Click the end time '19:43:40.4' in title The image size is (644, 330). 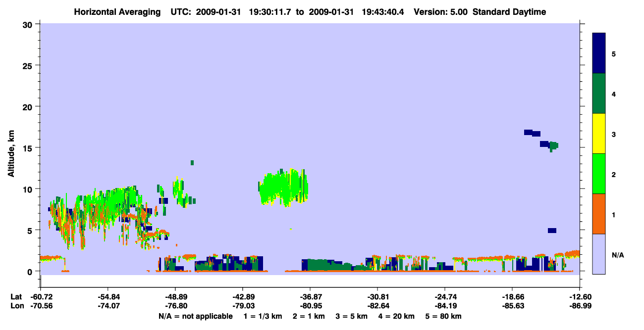pos(383,12)
